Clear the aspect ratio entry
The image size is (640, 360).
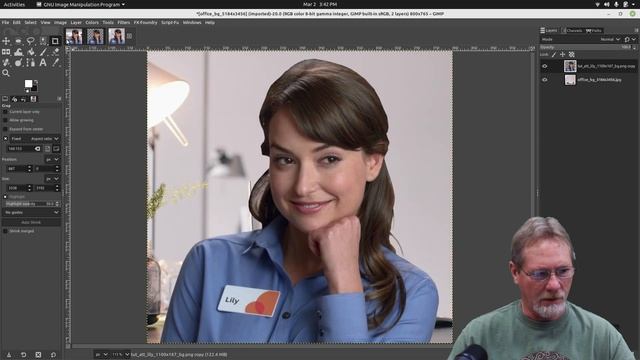[38, 149]
